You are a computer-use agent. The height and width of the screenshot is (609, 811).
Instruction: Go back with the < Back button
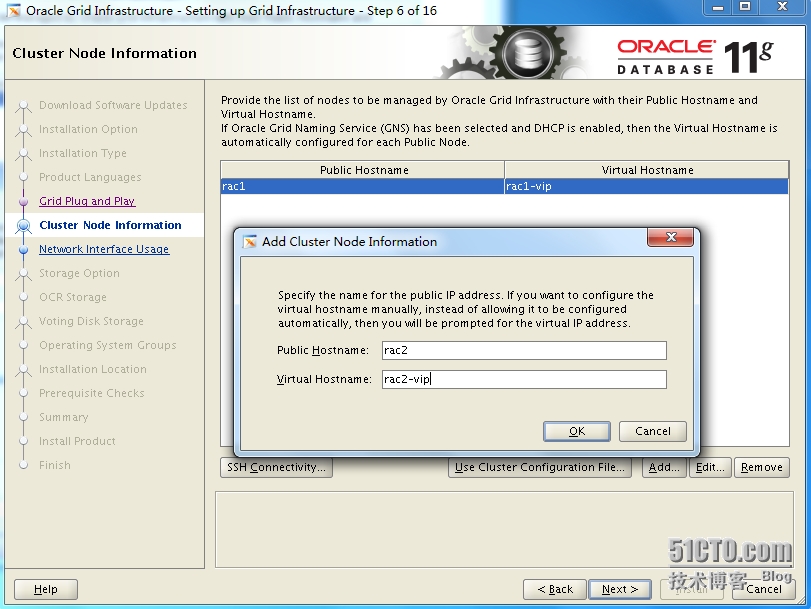pyautogui.click(x=555, y=589)
